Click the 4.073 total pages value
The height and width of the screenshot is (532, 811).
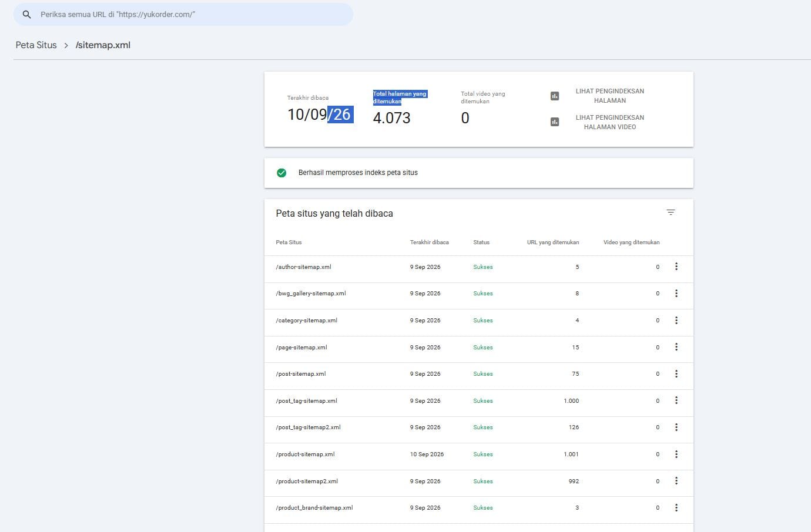(x=391, y=118)
